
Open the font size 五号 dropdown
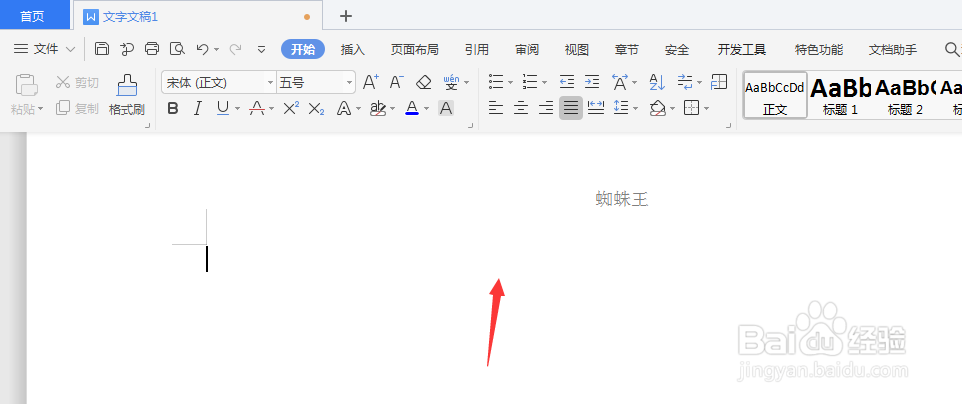tap(350, 82)
